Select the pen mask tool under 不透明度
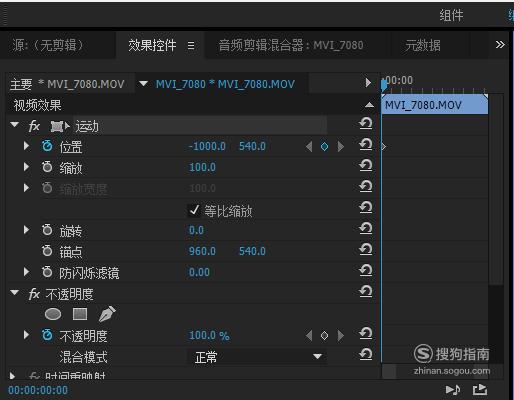Screen dimensions: 514x400 click(x=107, y=314)
